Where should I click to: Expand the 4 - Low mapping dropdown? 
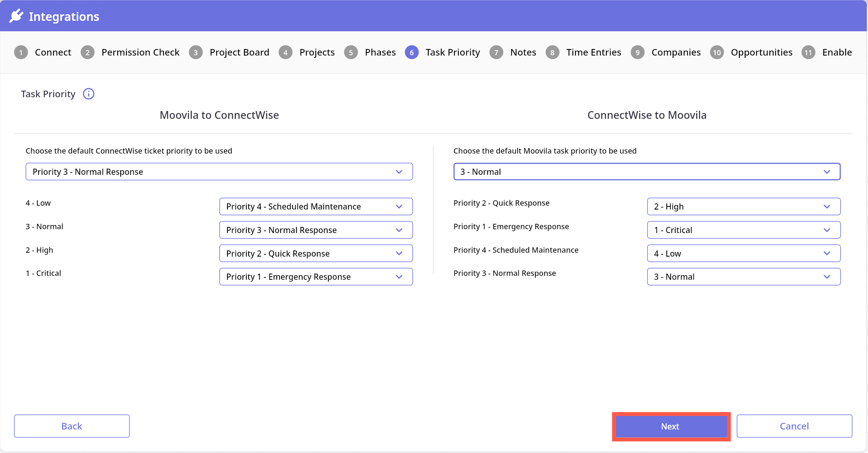tap(316, 206)
